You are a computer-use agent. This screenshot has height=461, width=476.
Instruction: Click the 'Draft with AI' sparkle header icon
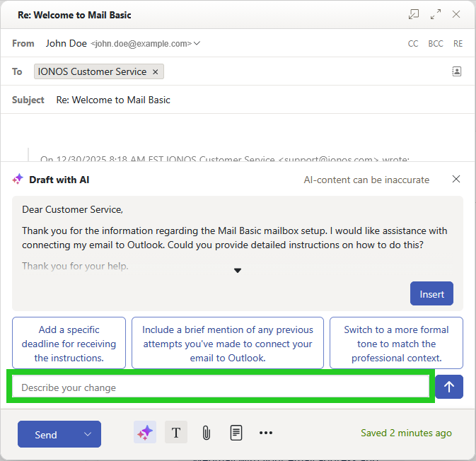18,179
